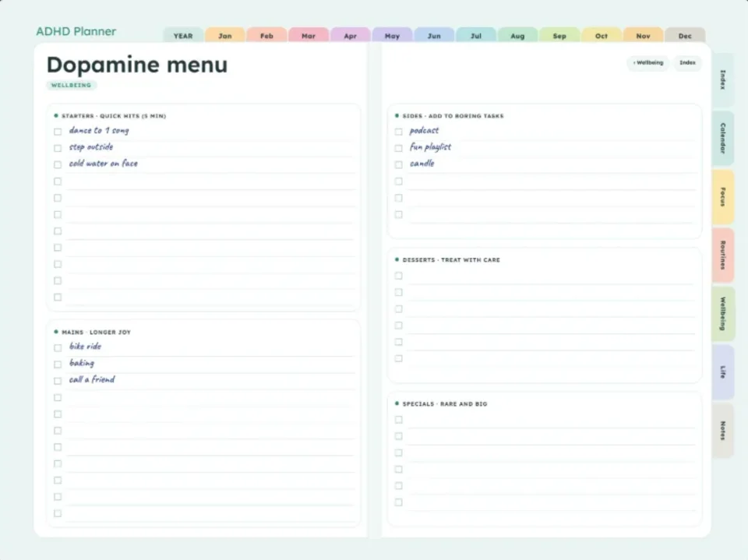
Task: Switch to the Jun month tab
Action: click(434, 36)
